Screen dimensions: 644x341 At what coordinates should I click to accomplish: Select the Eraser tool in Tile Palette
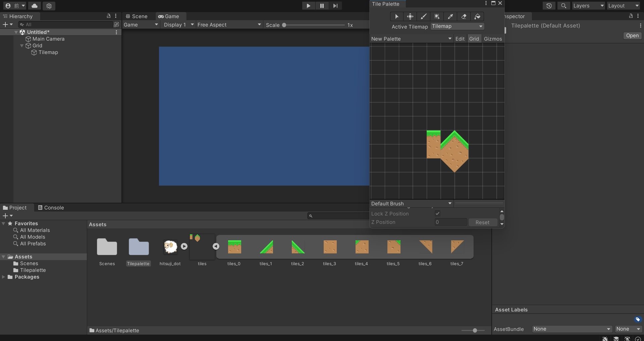pyautogui.click(x=464, y=16)
